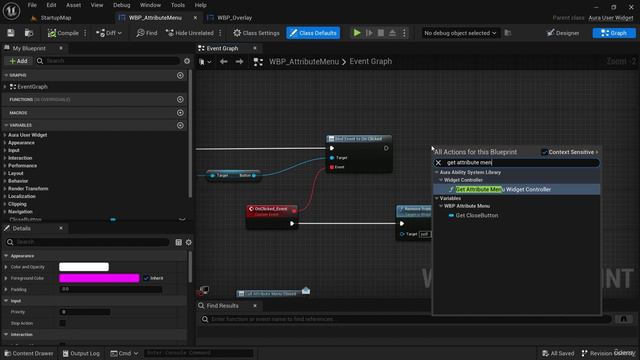The width and height of the screenshot is (640, 360).
Task: Open the Output Log
Action: [81, 353]
